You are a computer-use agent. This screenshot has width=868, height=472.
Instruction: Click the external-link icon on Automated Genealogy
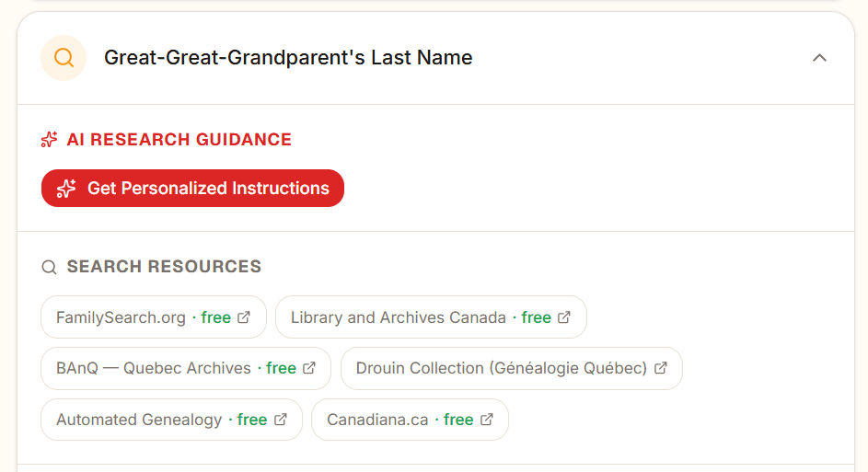click(281, 420)
